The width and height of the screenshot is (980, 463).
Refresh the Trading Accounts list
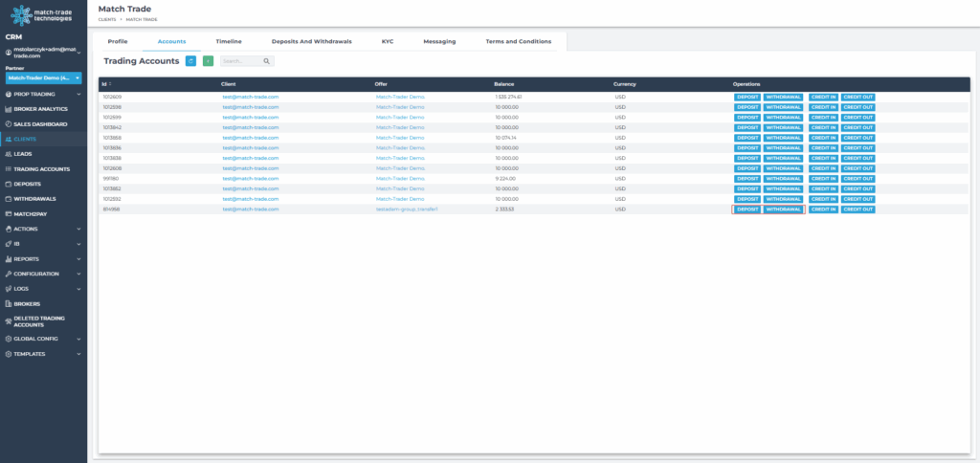191,61
